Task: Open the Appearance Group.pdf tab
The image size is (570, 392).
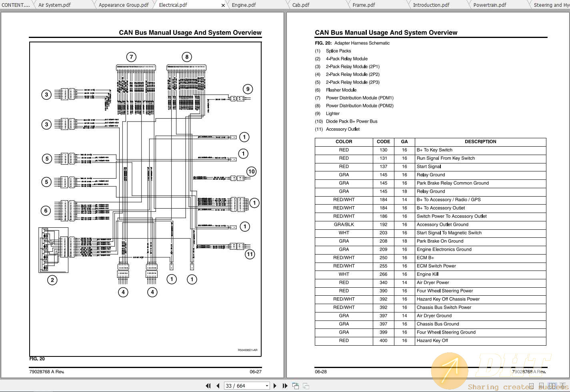Action: (124, 5)
